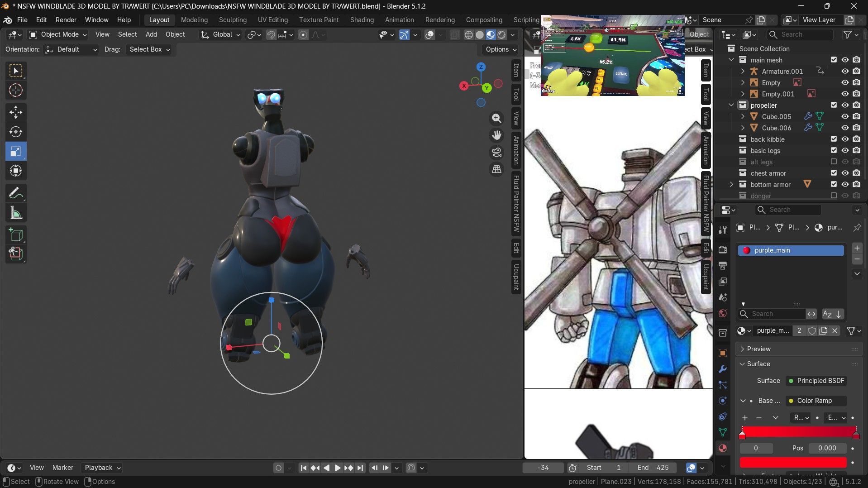
Task: Click the Principled BSDF surface button
Action: tap(816, 381)
